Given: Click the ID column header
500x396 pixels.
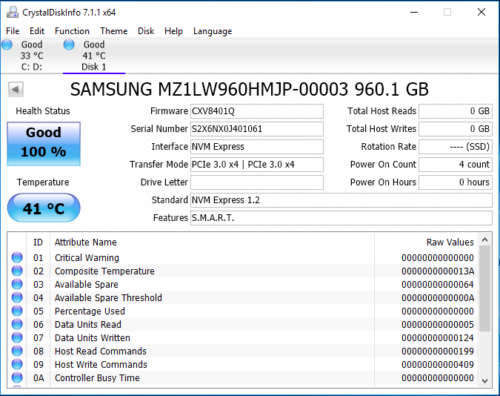Looking at the screenshot, I should 38,242.
